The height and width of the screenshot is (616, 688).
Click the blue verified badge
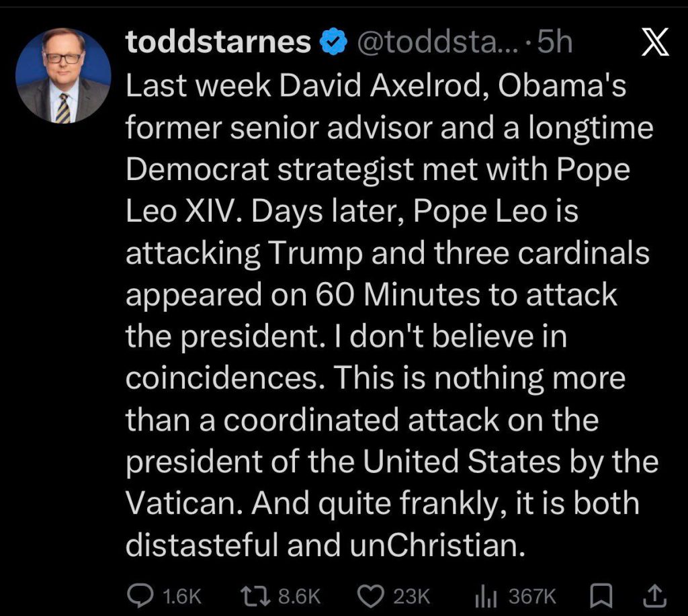333,43
